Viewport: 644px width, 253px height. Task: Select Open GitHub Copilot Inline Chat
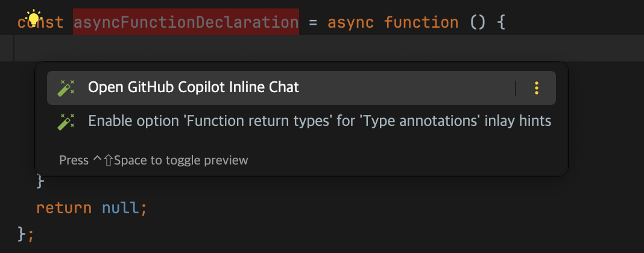pos(193,87)
